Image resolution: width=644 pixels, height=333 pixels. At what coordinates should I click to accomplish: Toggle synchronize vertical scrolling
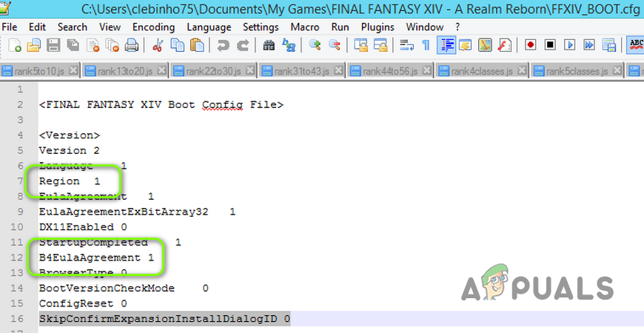pyautogui.click(x=361, y=45)
